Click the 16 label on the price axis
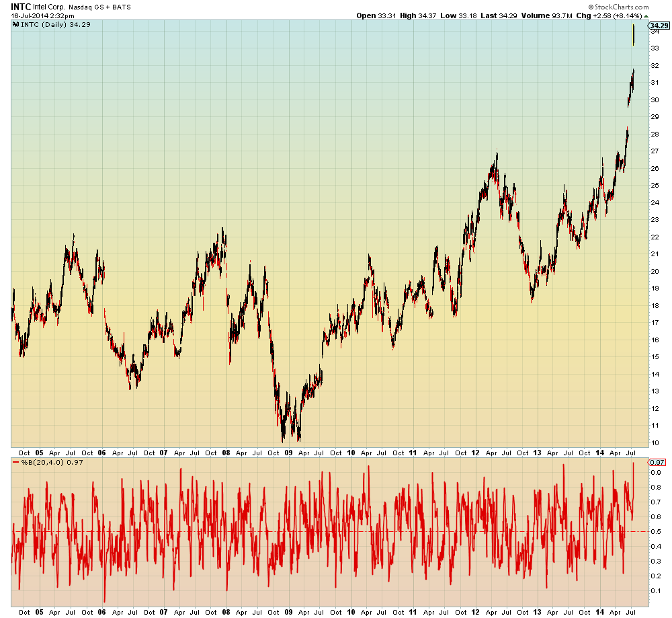This screenshot has width=672, height=618. tap(655, 340)
